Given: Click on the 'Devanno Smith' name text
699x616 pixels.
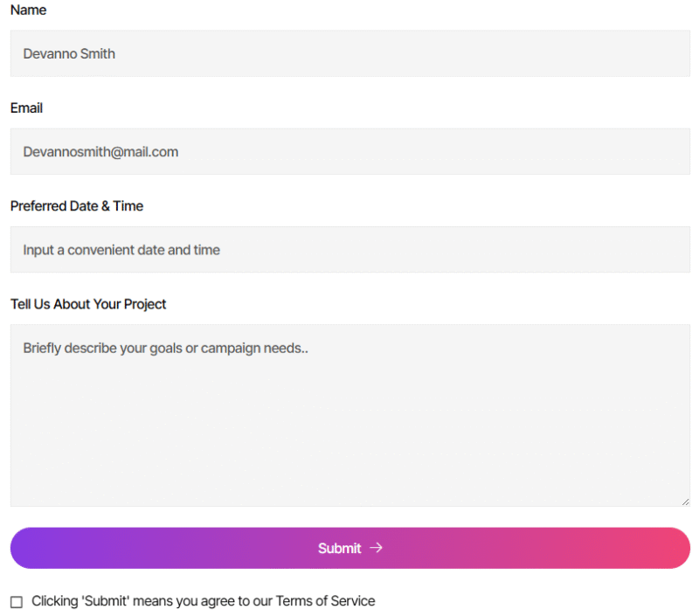Looking at the screenshot, I should [69, 54].
